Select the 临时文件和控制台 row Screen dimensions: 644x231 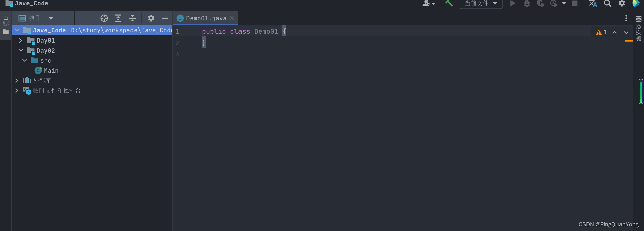tap(92, 91)
